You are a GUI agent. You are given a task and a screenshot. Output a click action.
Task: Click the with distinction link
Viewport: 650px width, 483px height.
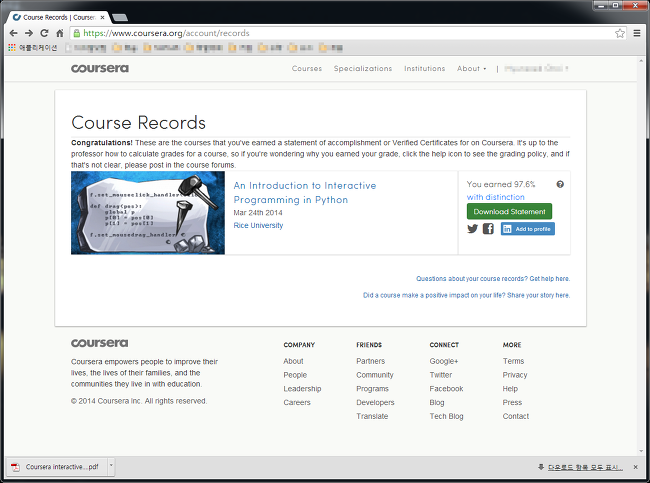point(495,197)
